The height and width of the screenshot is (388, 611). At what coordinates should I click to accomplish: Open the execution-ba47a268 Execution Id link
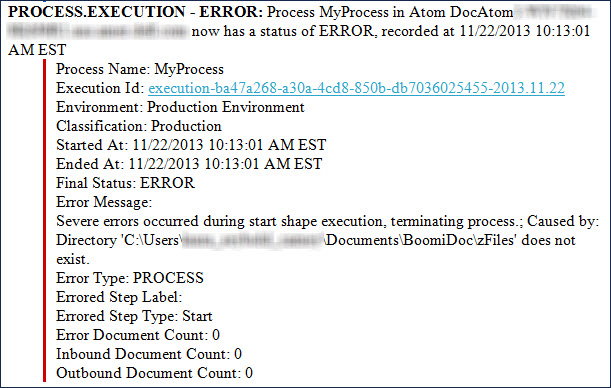[357, 88]
